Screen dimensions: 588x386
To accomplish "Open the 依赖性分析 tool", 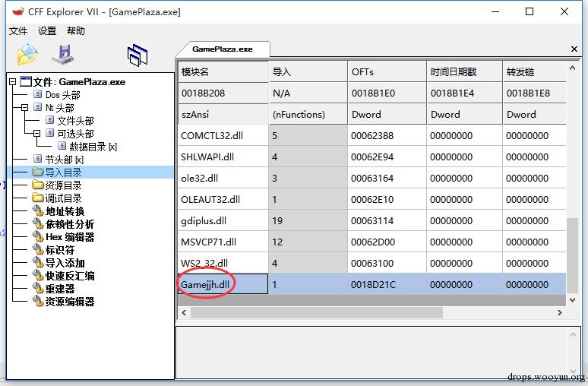I will [x=70, y=224].
